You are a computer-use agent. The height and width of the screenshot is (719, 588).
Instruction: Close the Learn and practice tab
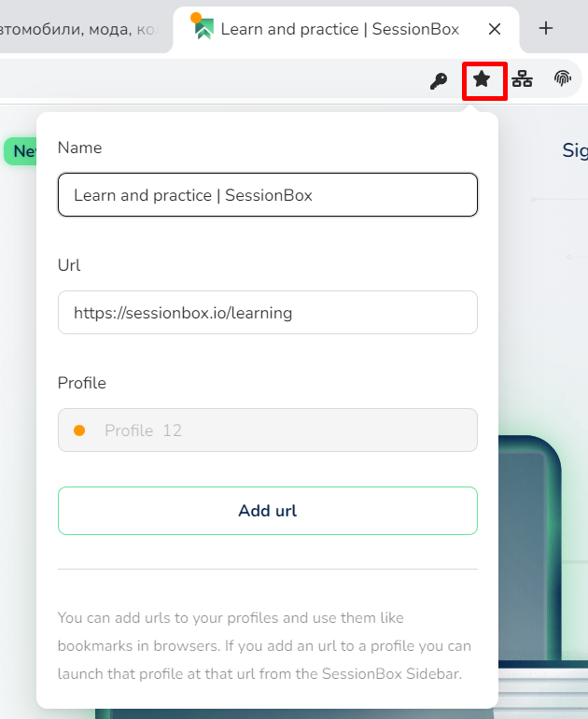pyautogui.click(x=495, y=29)
